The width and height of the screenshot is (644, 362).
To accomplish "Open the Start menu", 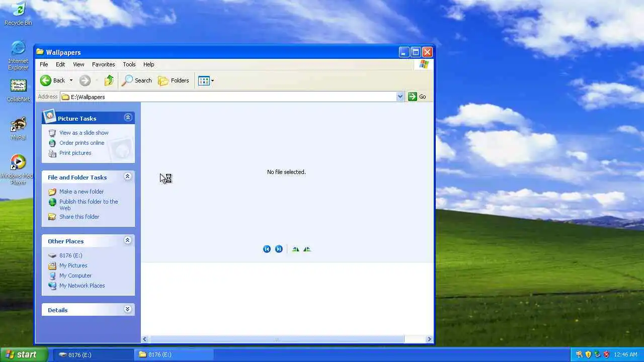I will coord(24,354).
